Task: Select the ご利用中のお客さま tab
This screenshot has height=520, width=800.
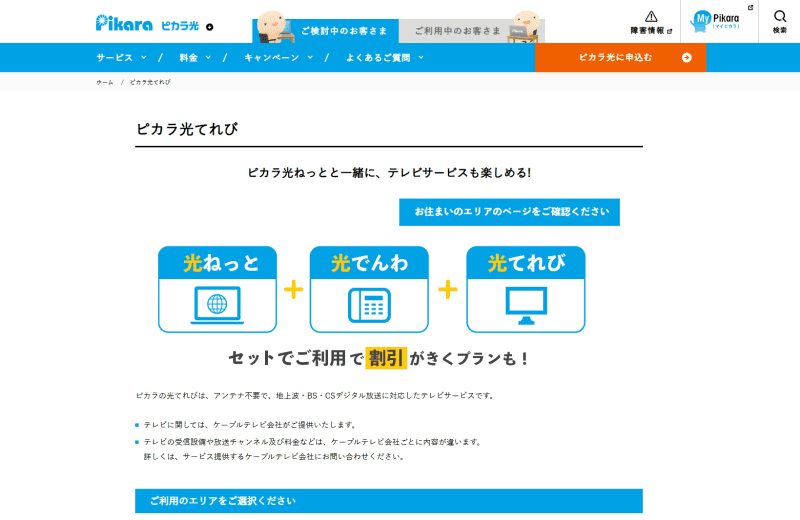Action: tap(472, 31)
